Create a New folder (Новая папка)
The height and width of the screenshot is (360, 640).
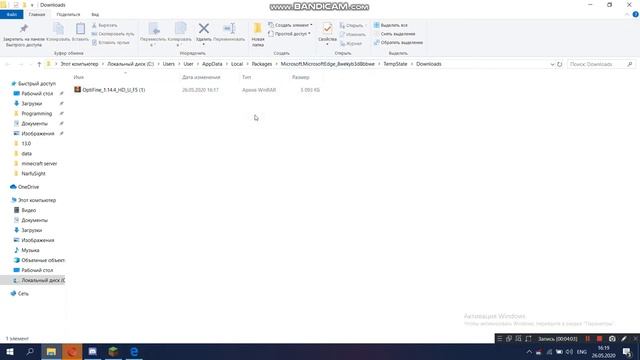coord(258,34)
